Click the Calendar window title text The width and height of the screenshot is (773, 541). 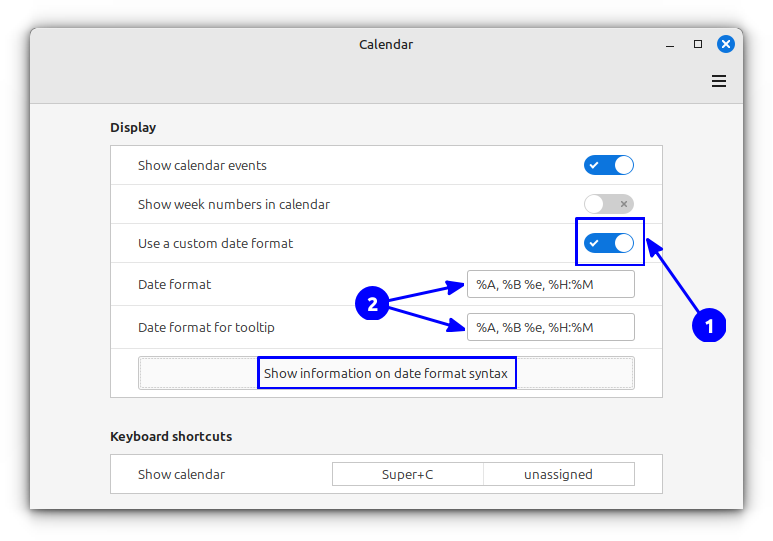tap(386, 44)
